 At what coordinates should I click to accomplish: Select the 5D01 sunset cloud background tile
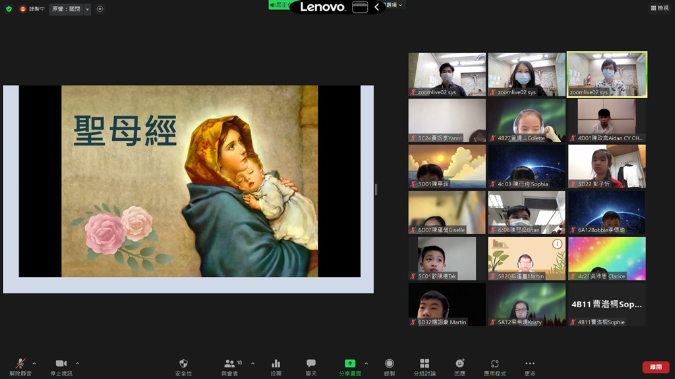pos(447,166)
